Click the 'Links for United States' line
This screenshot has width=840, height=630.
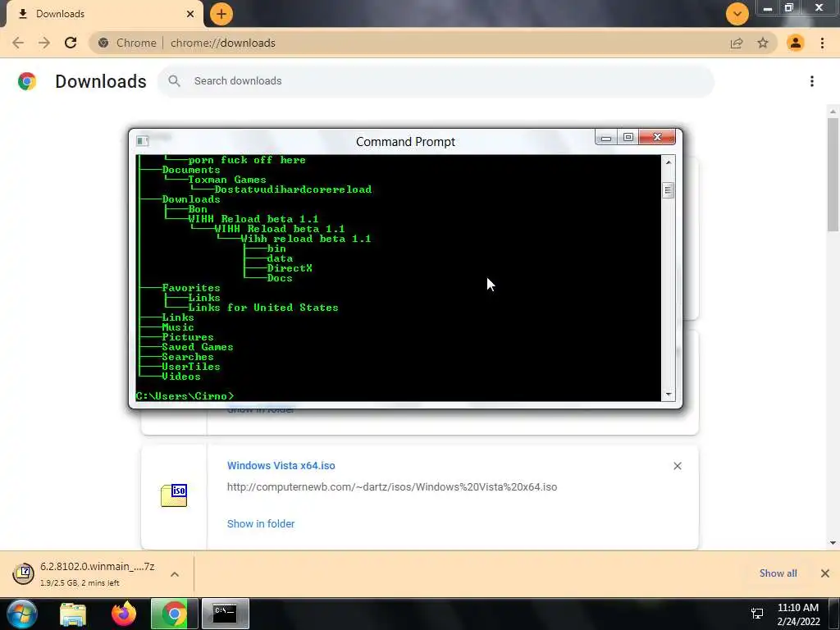[263, 308]
